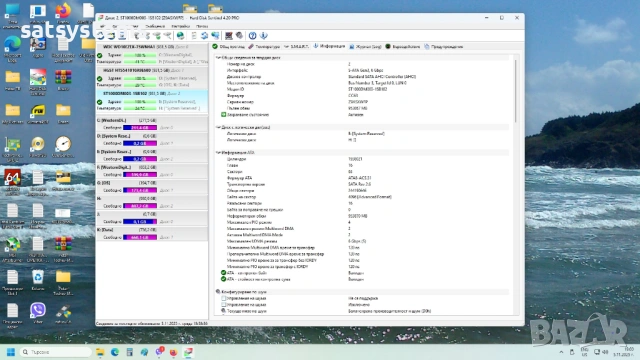Open File Explorer from taskbar
This screenshot has width=640, height=360.
[x=100, y=352]
